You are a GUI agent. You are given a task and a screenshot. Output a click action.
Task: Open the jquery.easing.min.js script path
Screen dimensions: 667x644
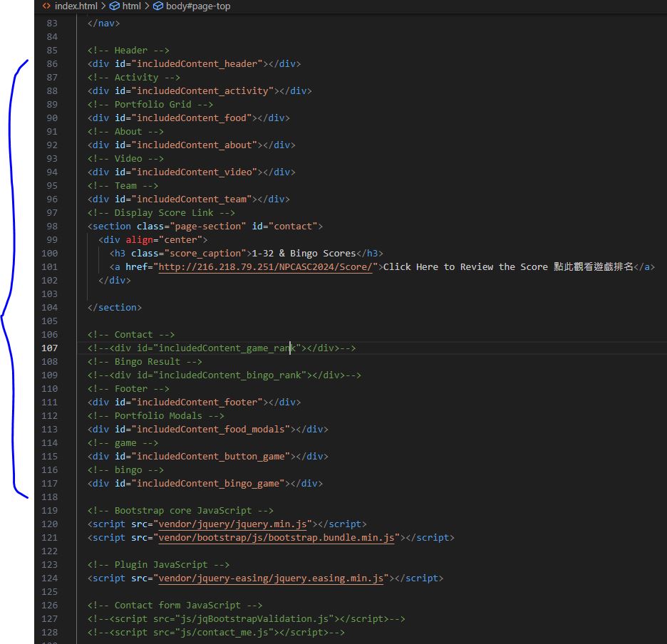click(269, 578)
